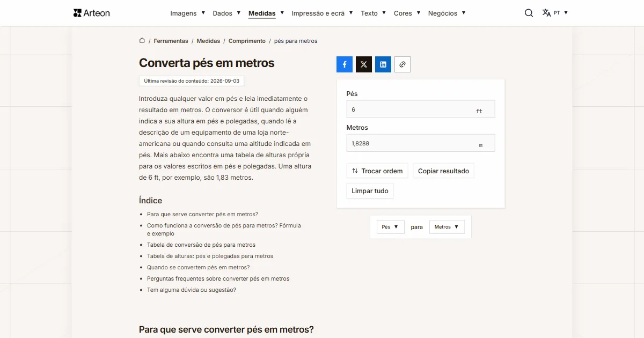Image resolution: width=644 pixels, height=338 pixels.
Task: Open the Metros target unit dropdown
Action: [447, 227]
